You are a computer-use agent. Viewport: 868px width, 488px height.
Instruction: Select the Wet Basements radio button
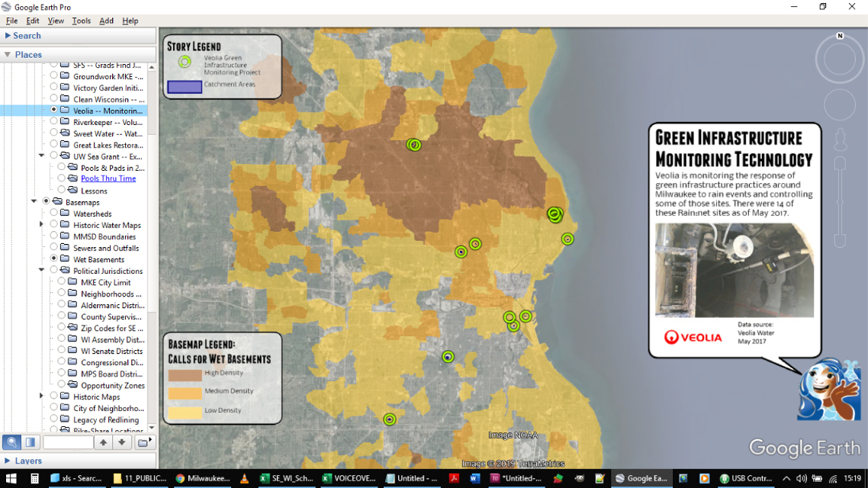[x=53, y=258]
